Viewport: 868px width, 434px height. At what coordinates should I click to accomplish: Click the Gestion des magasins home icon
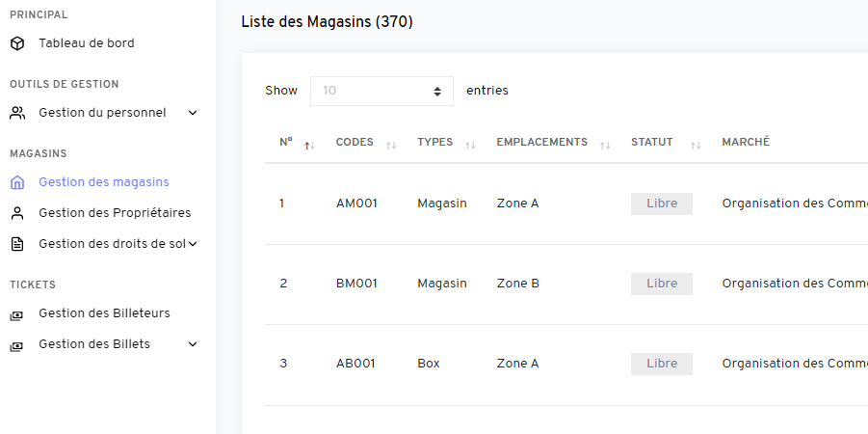[17, 182]
